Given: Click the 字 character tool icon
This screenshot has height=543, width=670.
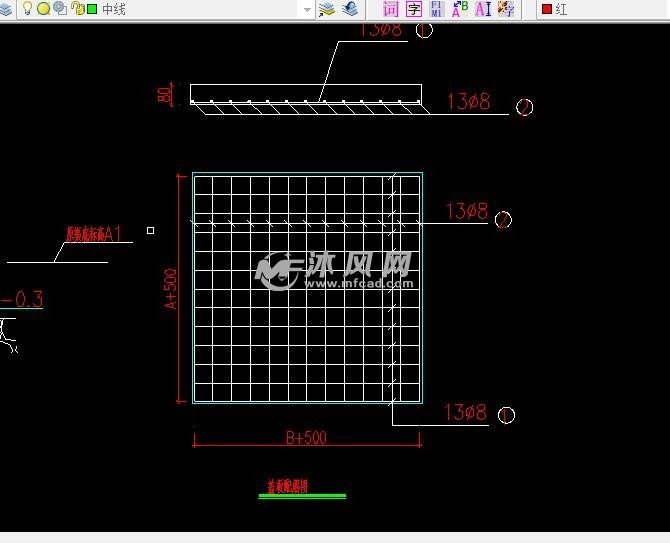Looking at the screenshot, I should (413, 9).
